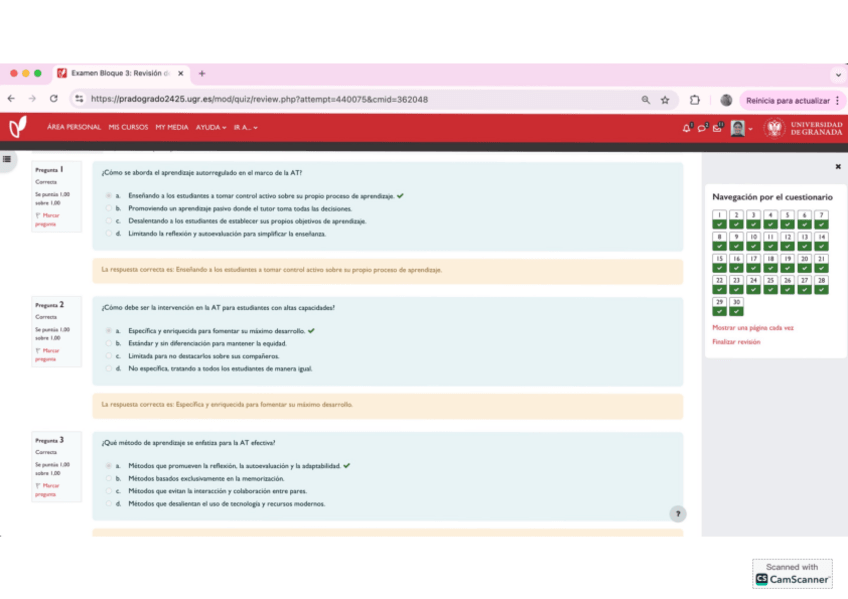Open ÁREA PERSONAL menu item
Viewport: 848px width, 599px height.
(x=74, y=127)
